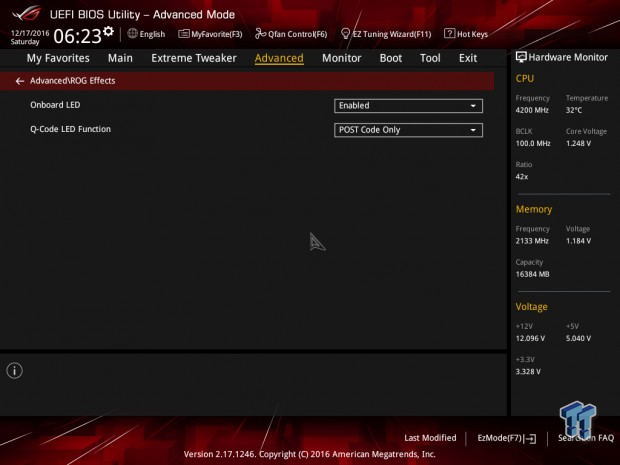Open the Onboard LED dropdown

point(408,106)
